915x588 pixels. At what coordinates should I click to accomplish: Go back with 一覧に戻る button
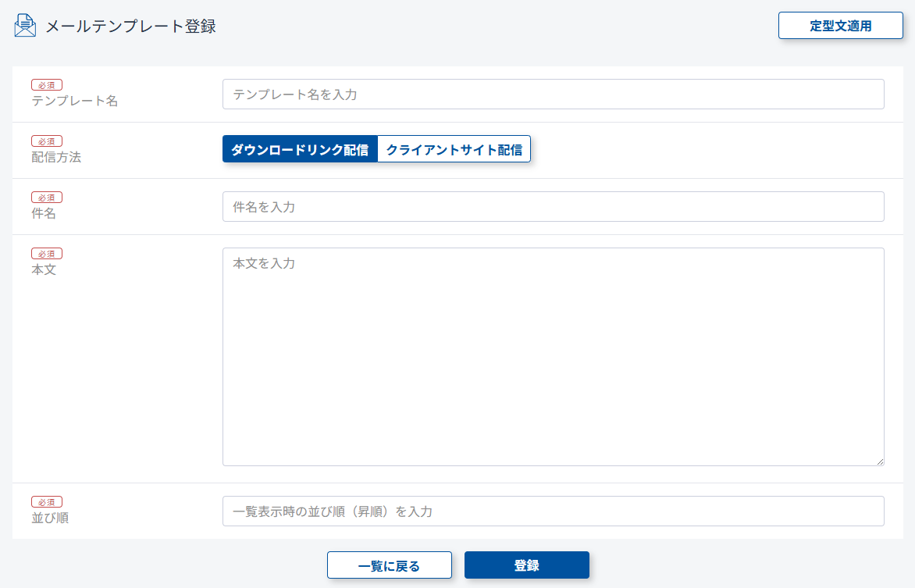389,565
